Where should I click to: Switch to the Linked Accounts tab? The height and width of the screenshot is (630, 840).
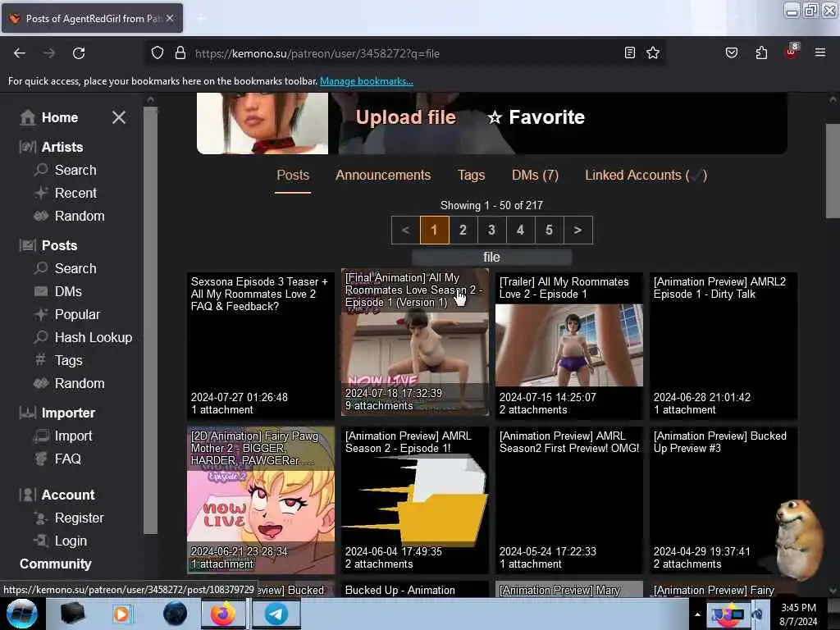646,176
